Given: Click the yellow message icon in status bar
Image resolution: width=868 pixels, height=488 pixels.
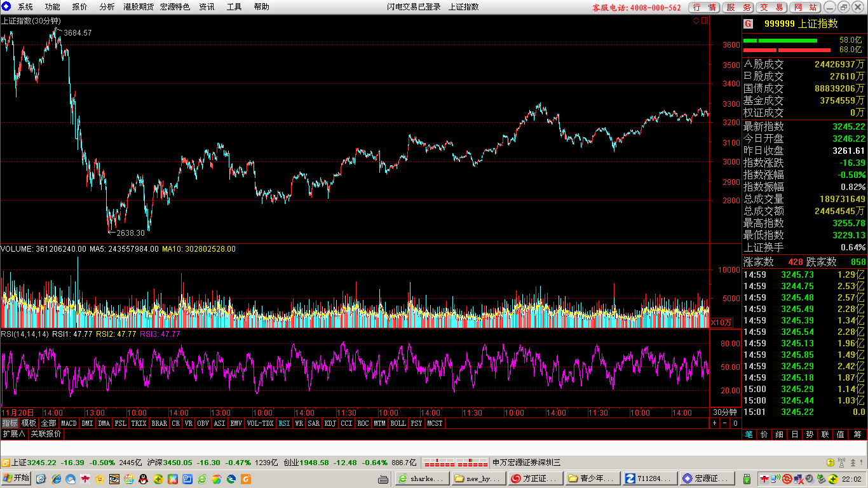Looking at the screenshot, I should (x=831, y=462).
